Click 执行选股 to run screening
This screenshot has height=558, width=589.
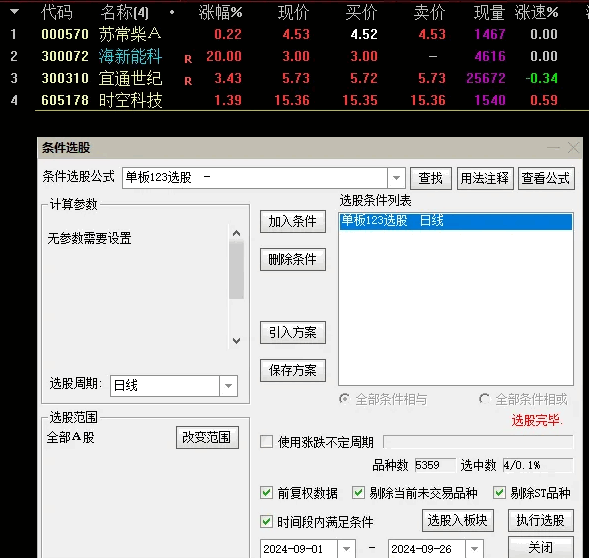541,520
